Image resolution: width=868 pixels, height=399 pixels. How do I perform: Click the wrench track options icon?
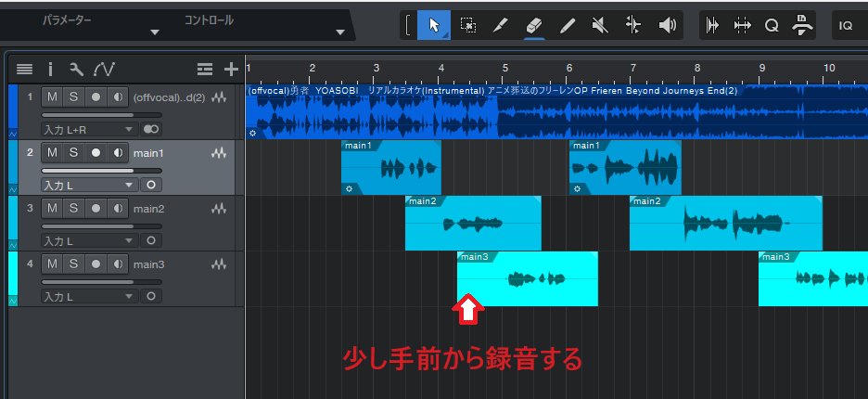pos(76,70)
